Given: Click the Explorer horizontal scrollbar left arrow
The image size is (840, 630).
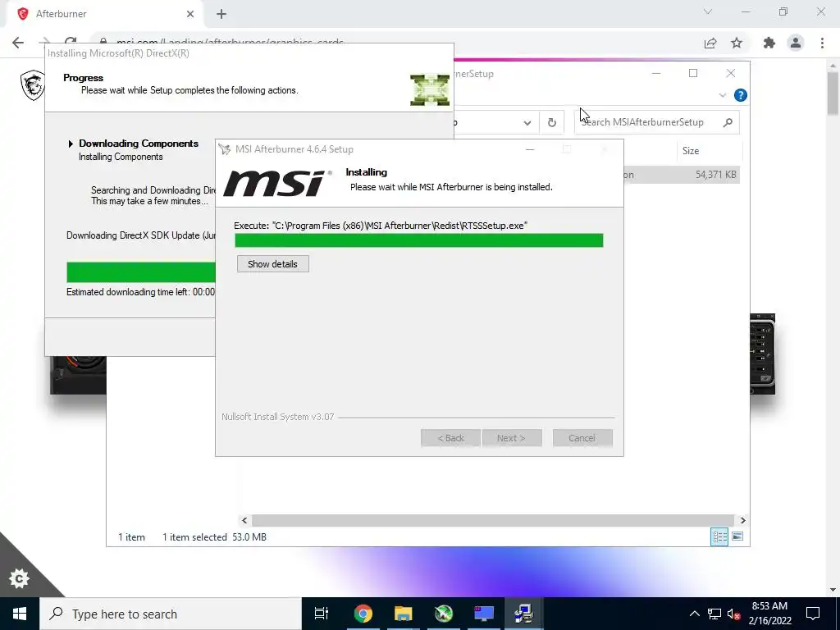Looking at the screenshot, I should [x=244, y=520].
